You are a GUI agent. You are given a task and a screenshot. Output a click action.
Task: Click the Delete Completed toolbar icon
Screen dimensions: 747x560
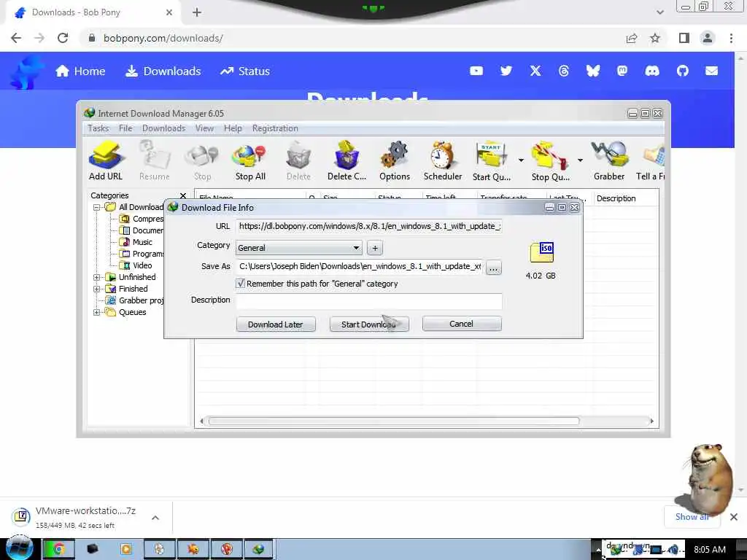pos(347,160)
